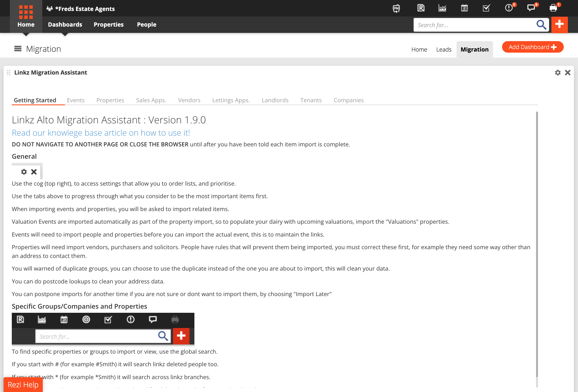
Task: Close the Linkz Migration Assistant widget
Action: coord(568,73)
